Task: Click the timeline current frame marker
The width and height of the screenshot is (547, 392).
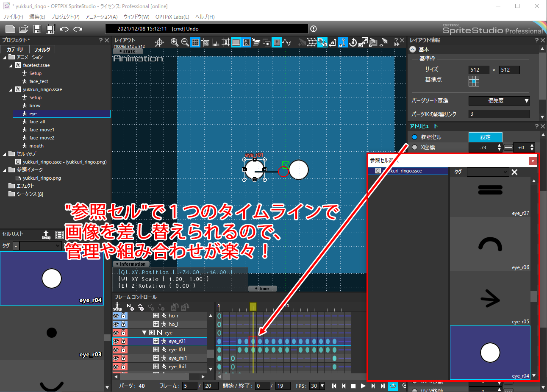Action: click(253, 306)
